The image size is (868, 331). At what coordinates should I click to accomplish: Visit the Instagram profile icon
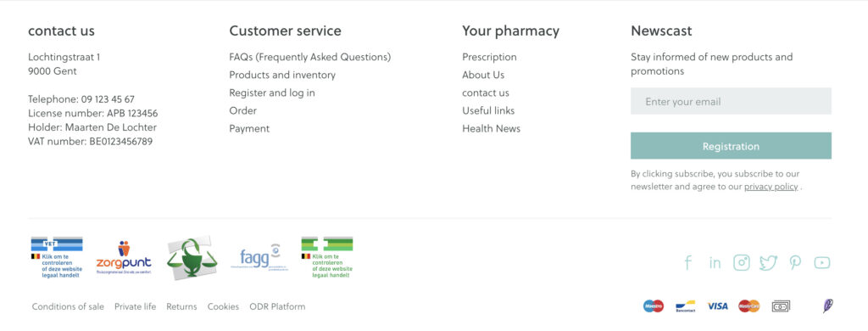[x=741, y=262]
